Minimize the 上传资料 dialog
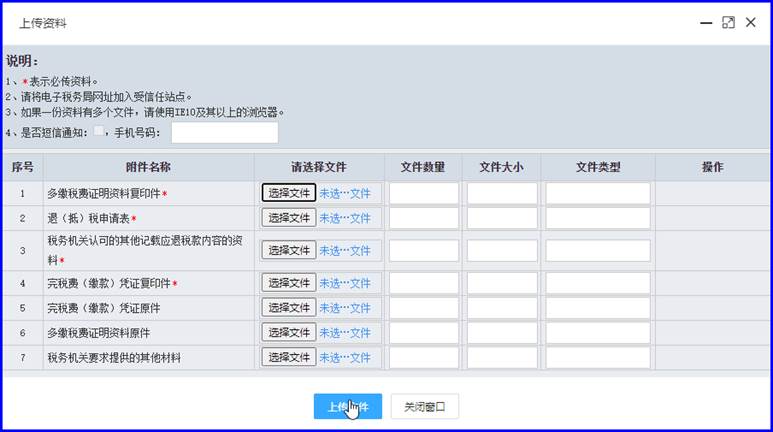 click(705, 22)
